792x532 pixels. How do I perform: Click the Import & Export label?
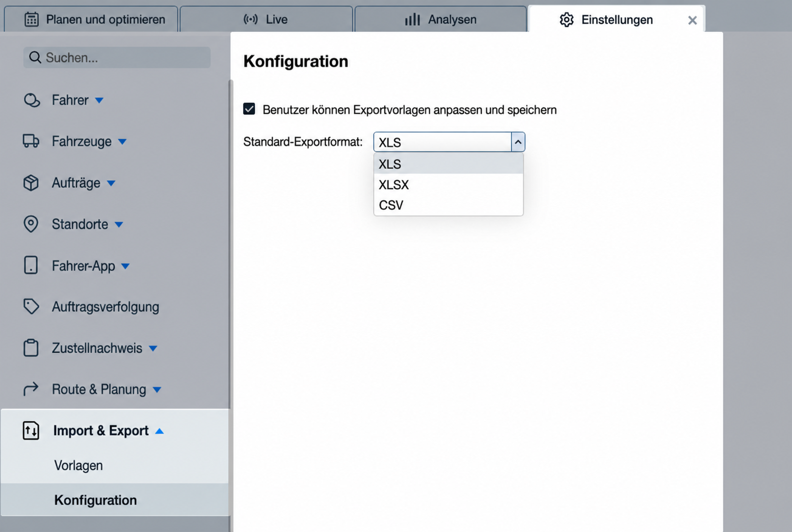pos(101,431)
